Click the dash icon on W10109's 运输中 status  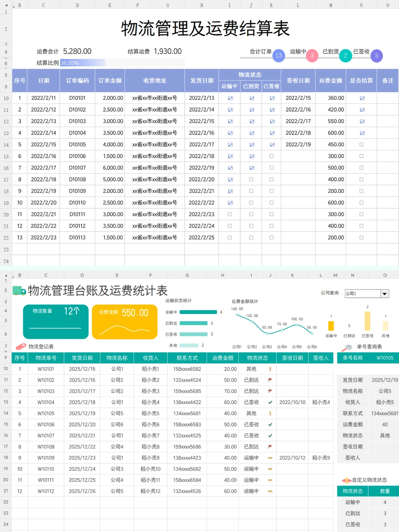coord(271,457)
